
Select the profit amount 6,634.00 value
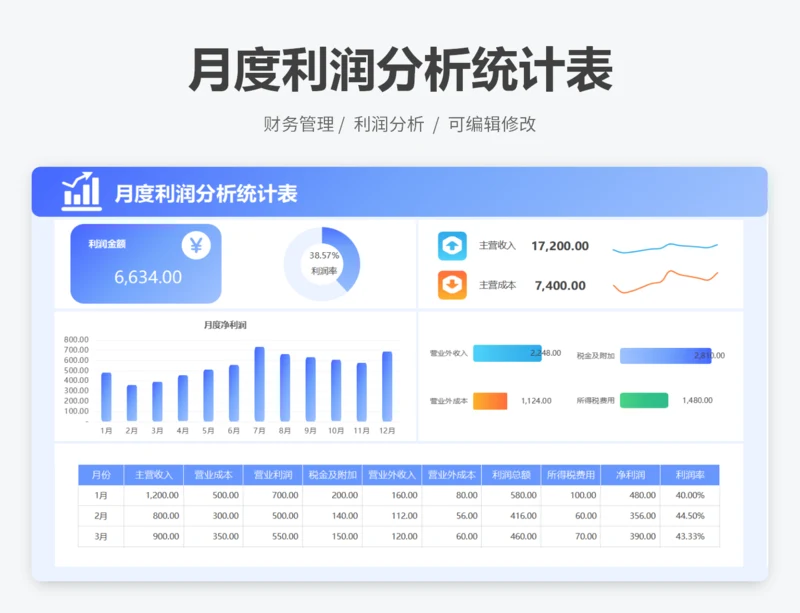[148, 277]
